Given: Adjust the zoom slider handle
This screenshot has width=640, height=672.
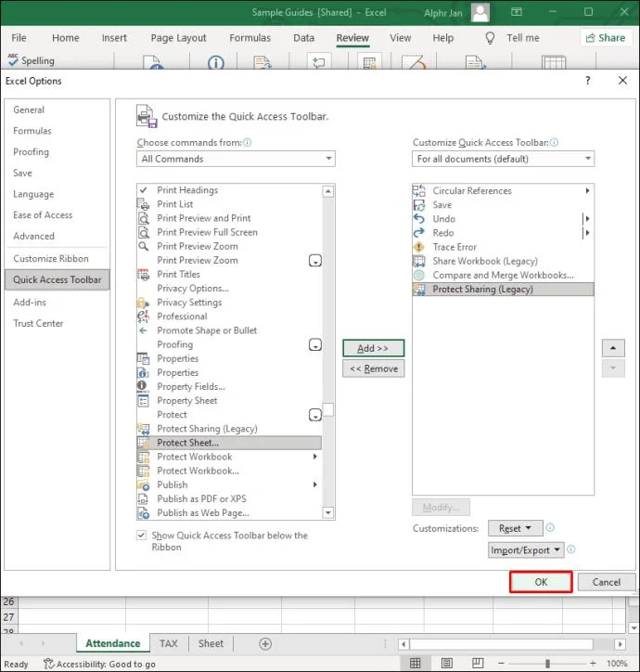Looking at the screenshot, I should coord(547,664).
